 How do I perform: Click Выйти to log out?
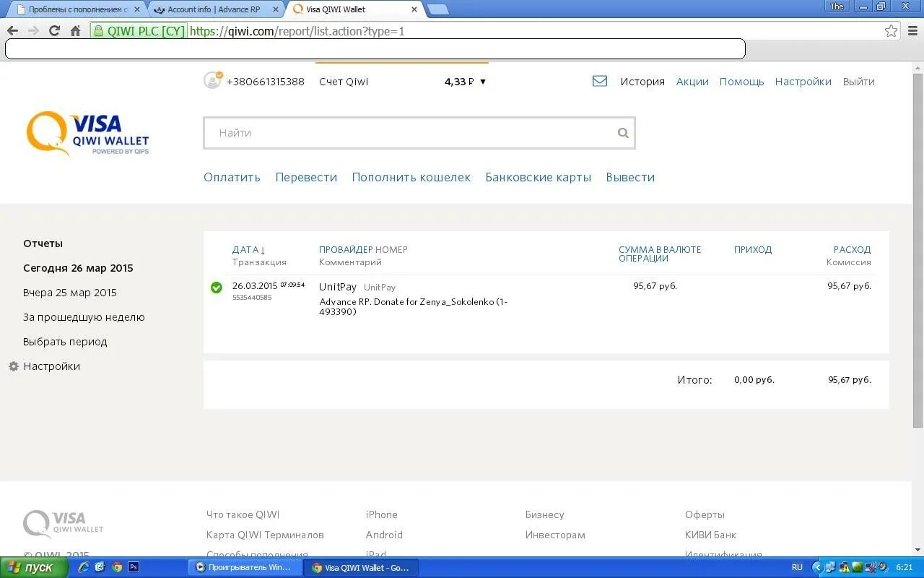point(858,82)
